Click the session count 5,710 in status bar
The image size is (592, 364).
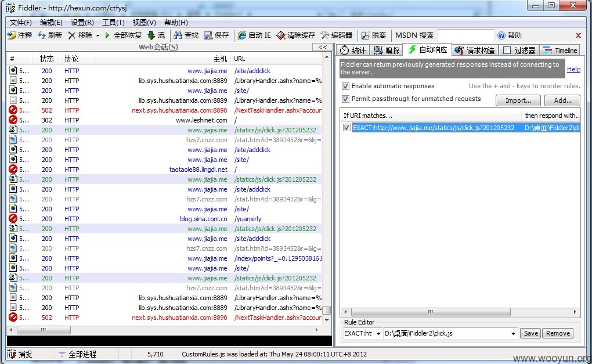[155, 354]
